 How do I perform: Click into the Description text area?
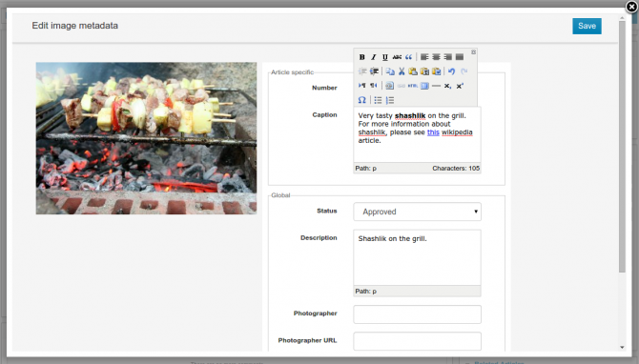click(418, 257)
